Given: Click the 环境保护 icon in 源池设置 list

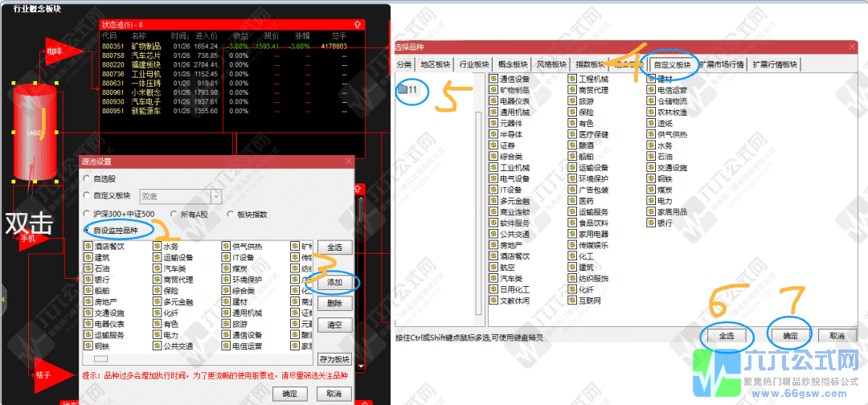Looking at the screenshot, I should (226, 280).
